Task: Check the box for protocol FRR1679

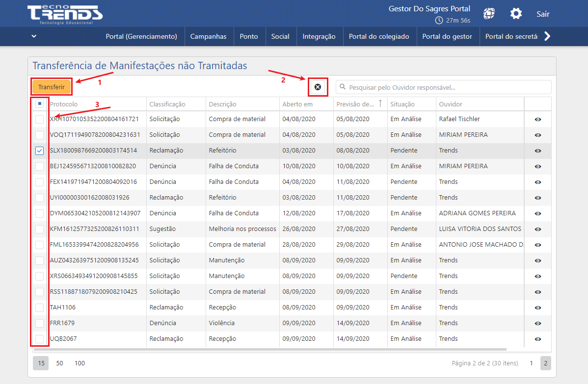Action: pyautogui.click(x=40, y=323)
